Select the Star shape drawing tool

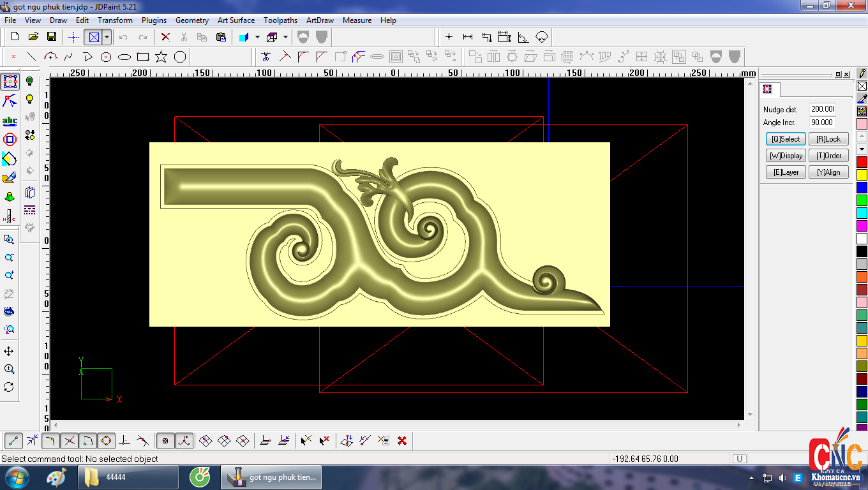161,57
